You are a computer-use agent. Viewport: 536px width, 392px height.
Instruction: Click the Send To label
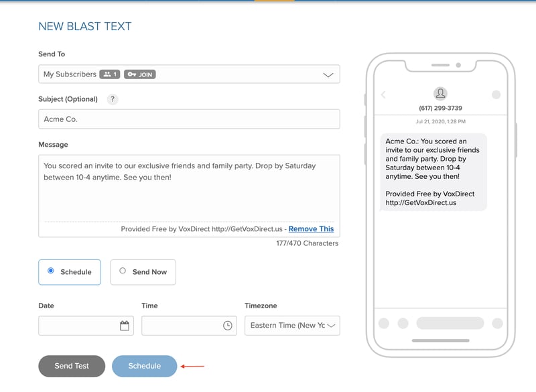tap(52, 54)
